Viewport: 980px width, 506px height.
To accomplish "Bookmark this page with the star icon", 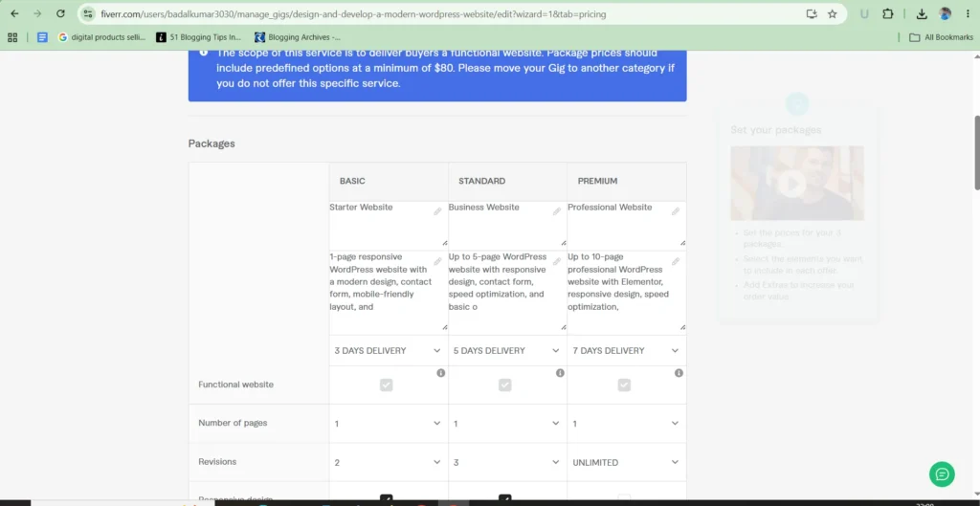I will [x=832, y=13].
